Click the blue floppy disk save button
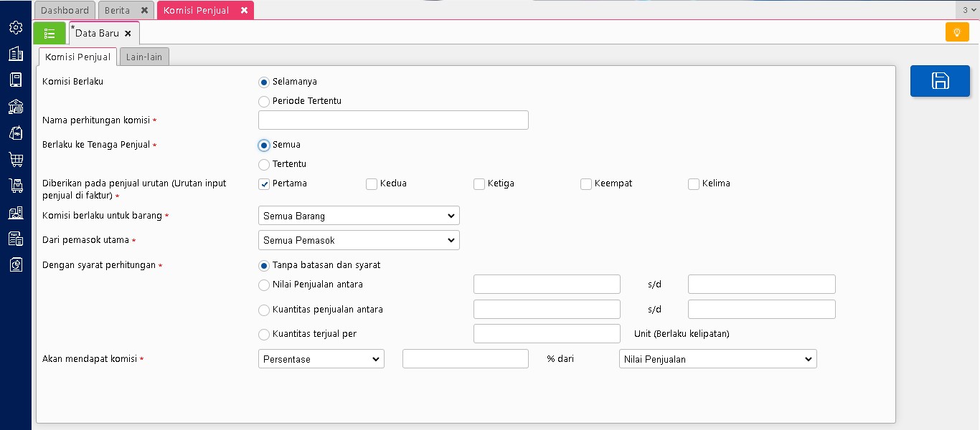Screen dimensions: 980x430 click(940, 81)
